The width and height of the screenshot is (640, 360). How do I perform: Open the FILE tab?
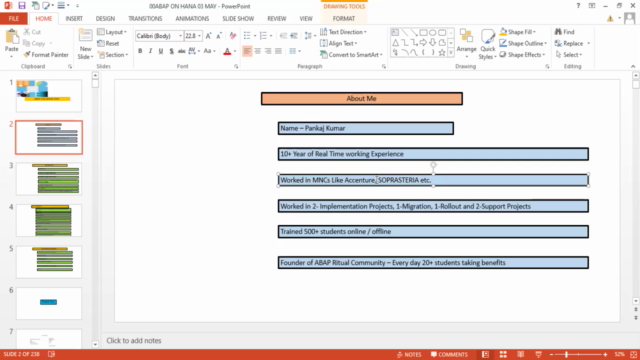[x=13, y=19]
